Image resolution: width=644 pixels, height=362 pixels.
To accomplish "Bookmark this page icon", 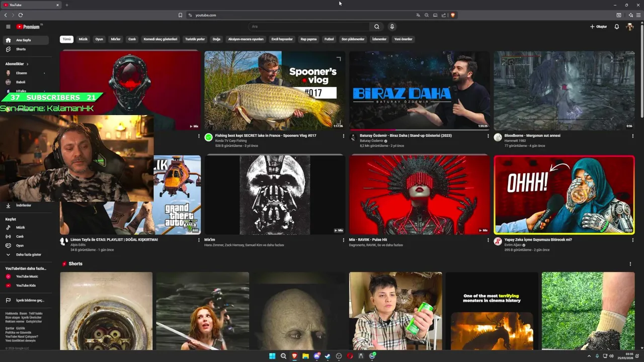I will [x=180, y=15].
